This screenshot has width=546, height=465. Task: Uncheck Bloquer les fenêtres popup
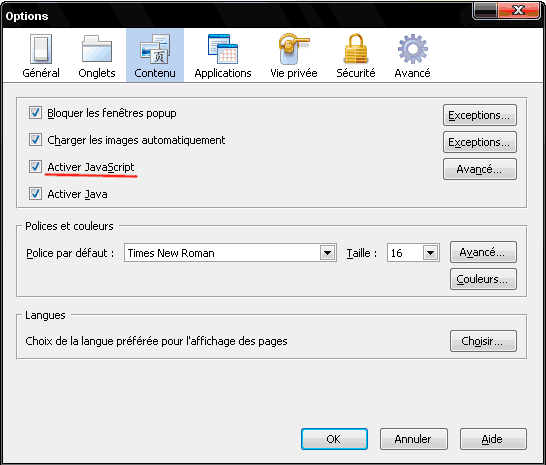coord(35,113)
